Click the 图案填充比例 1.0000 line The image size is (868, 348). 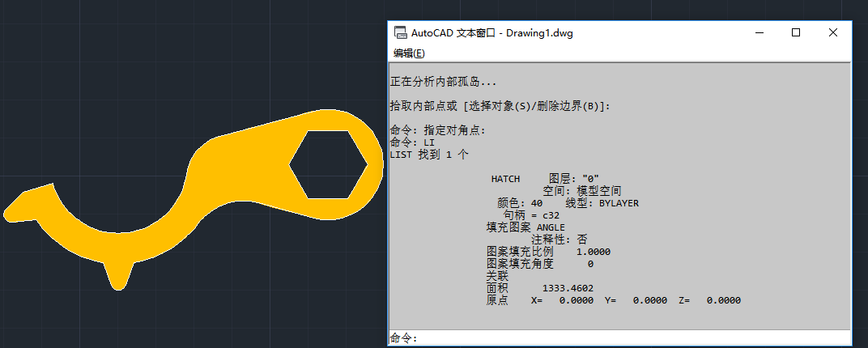(548, 252)
